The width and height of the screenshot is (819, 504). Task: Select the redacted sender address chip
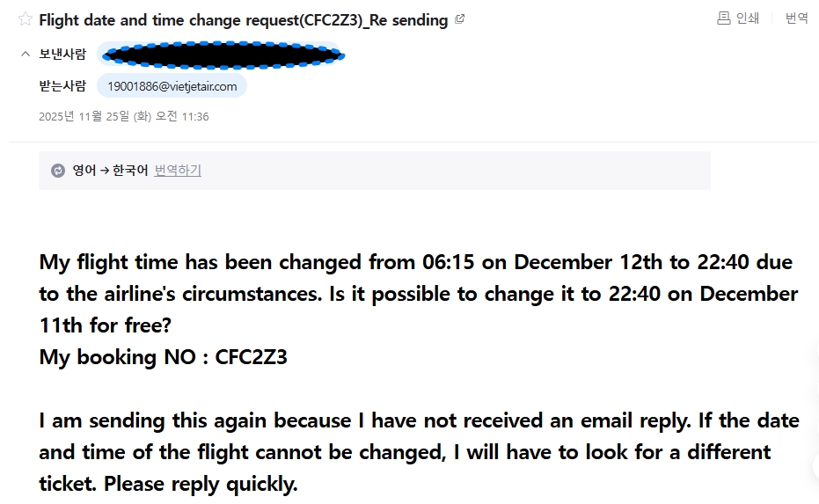pos(221,55)
